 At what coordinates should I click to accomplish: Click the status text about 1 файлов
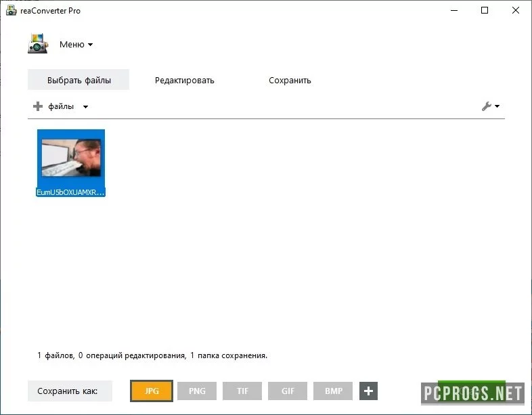point(152,355)
